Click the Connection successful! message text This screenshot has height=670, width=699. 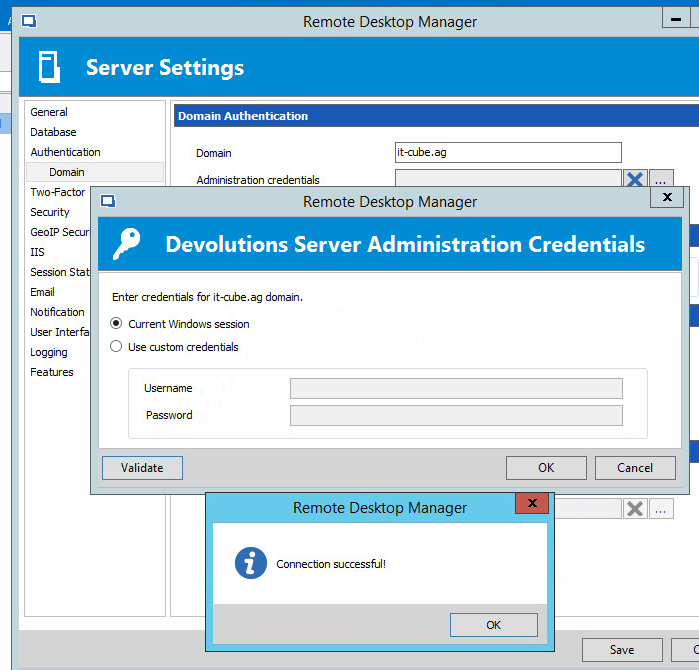click(x=331, y=564)
